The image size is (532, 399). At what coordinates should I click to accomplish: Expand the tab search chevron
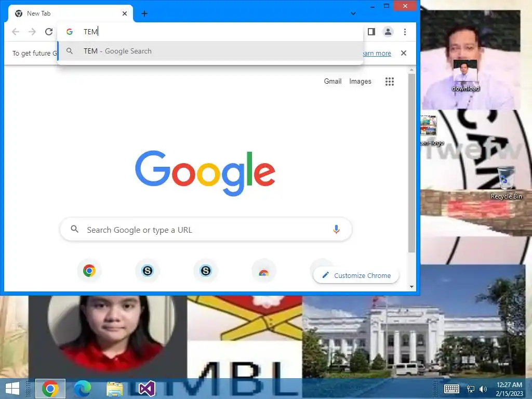point(353,14)
